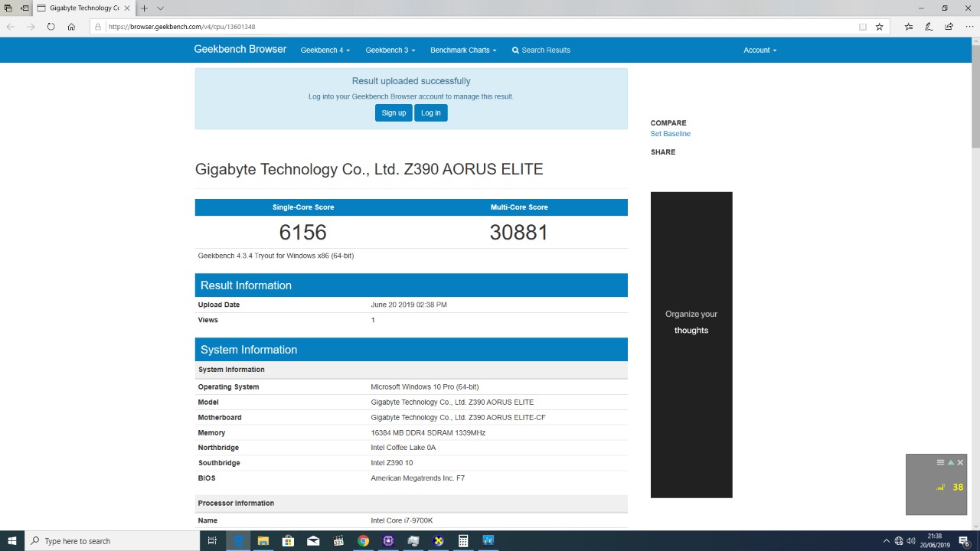Click the Intel Core i7-9700K name value
This screenshot has width=980, height=551.
[402, 520]
